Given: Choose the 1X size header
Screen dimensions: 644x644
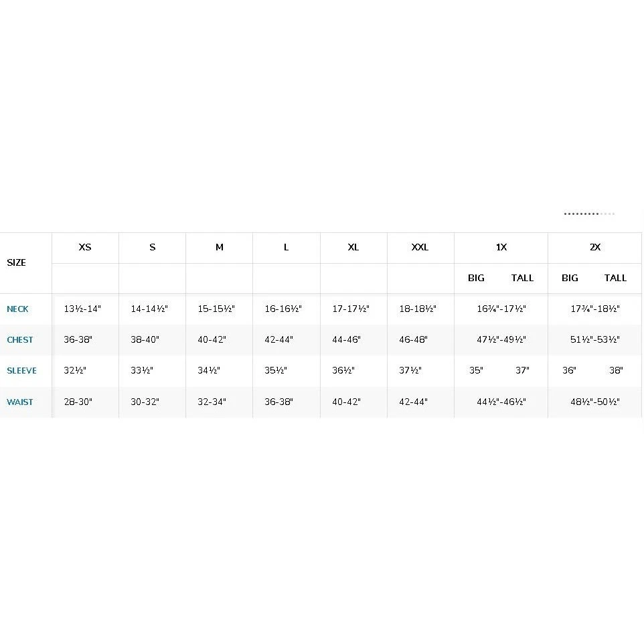Looking at the screenshot, I should pos(501,248).
